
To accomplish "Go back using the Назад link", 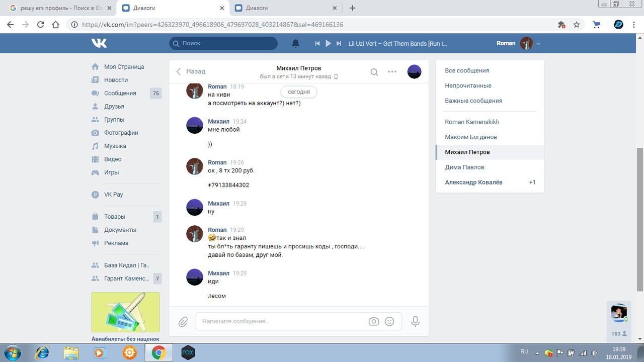I will [191, 71].
